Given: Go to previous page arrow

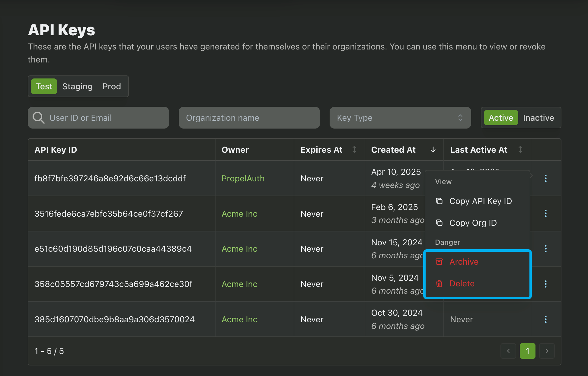Looking at the screenshot, I should pos(508,351).
